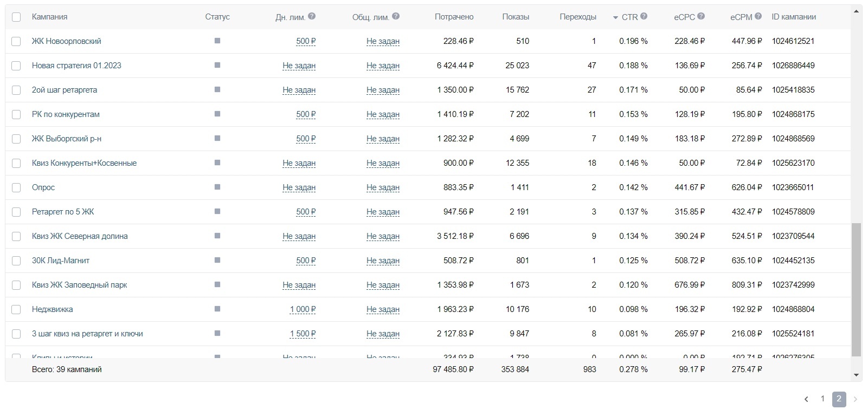This screenshot has width=868, height=416.
Task: Check Ретаргет по 5 ЖК checkbox
Action: point(16,212)
